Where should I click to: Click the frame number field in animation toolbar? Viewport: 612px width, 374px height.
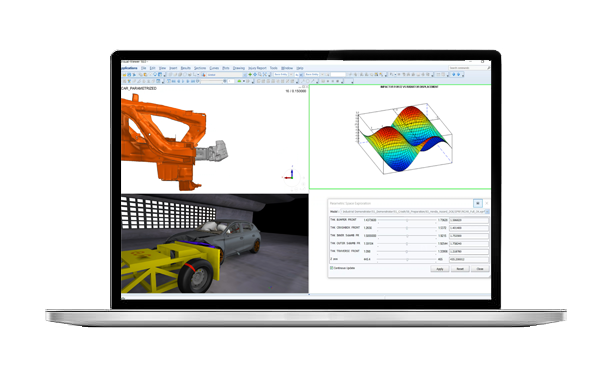tap(231, 81)
